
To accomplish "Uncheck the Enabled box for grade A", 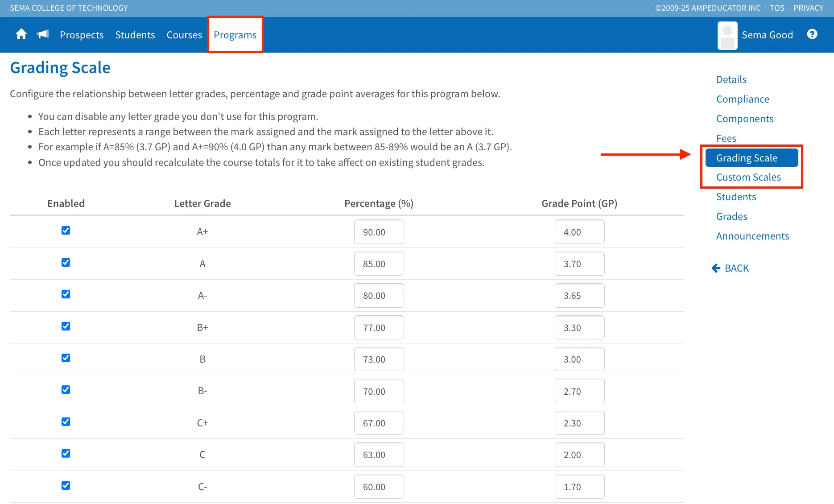I will point(66,262).
